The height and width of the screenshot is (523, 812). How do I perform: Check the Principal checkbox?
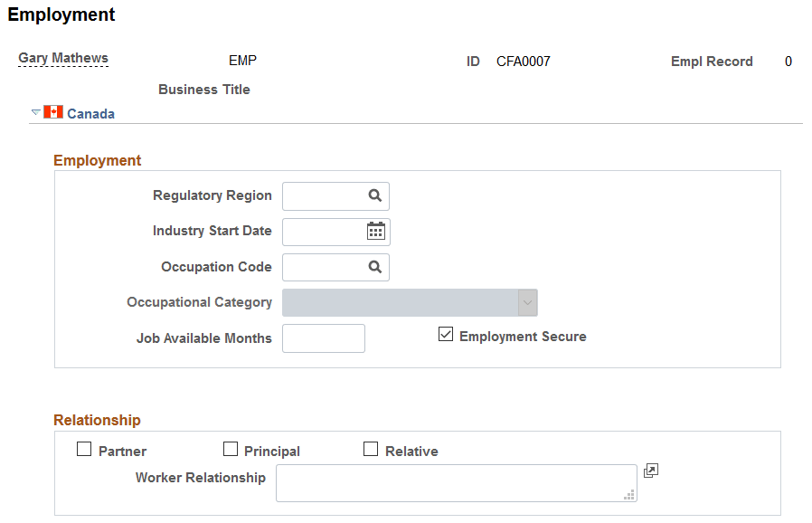[231, 448]
